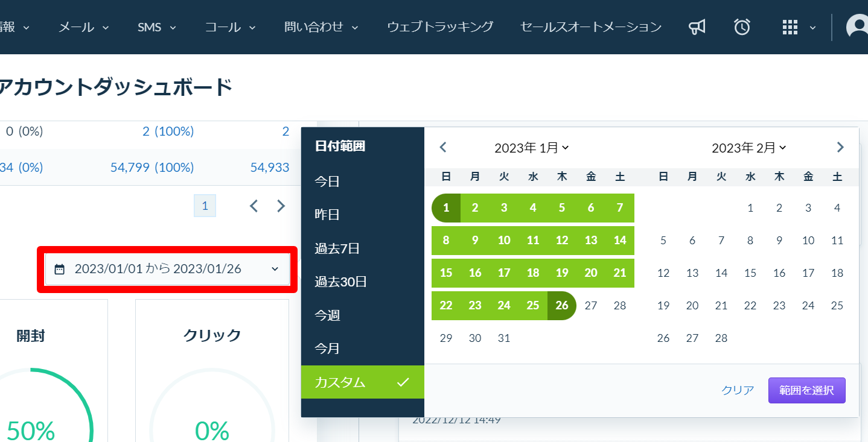Click the 日付範囲 panel heading
Screen dimensions: 868x442
tap(340, 146)
